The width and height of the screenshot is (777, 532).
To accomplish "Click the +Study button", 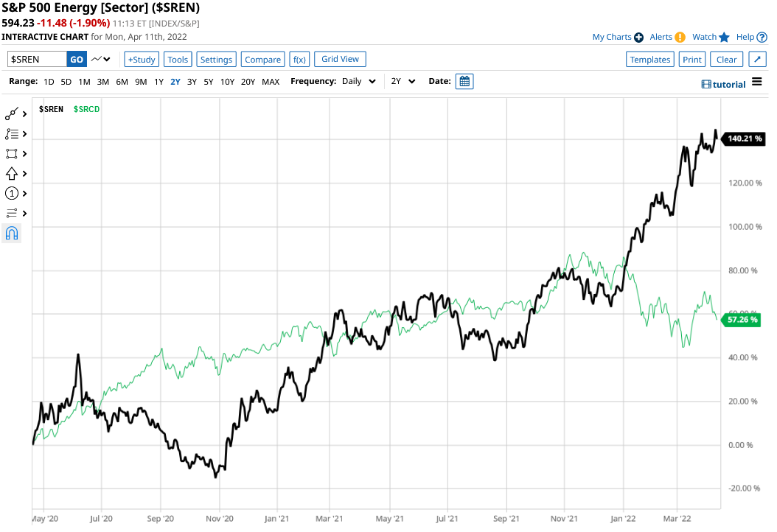I will pyautogui.click(x=142, y=60).
